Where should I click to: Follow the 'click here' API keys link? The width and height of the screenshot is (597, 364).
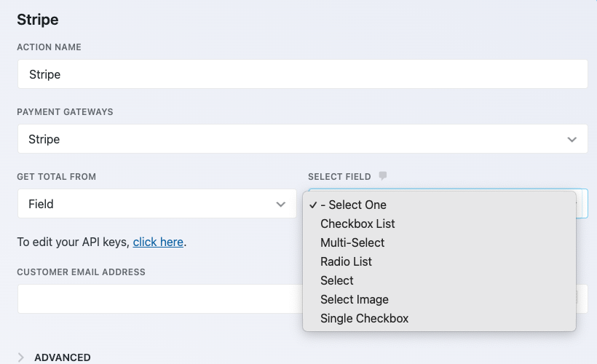(158, 242)
